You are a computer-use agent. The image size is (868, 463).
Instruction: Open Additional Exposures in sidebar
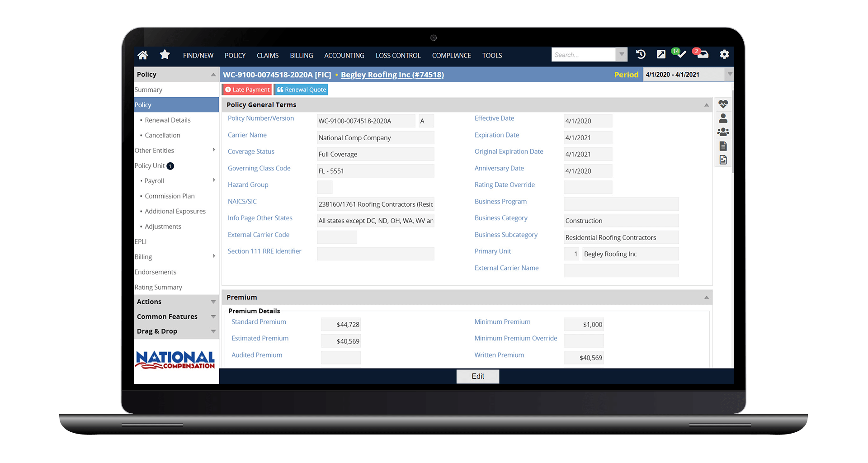pos(175,211)
